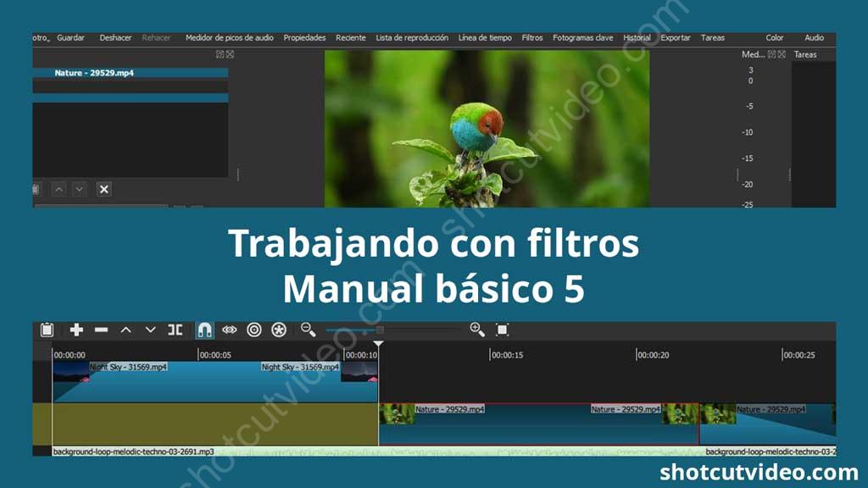The width and height of the screenshot is (868, 488).
Task: Toggle ripple all tracks (asterisk icon)
Action: coord(279,330)
